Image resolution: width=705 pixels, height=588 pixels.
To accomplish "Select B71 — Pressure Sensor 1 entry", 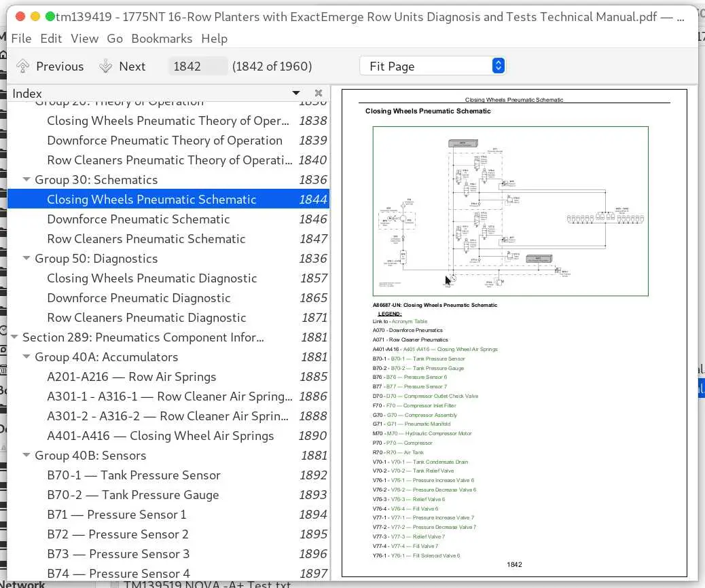I will tap(168, 515).
